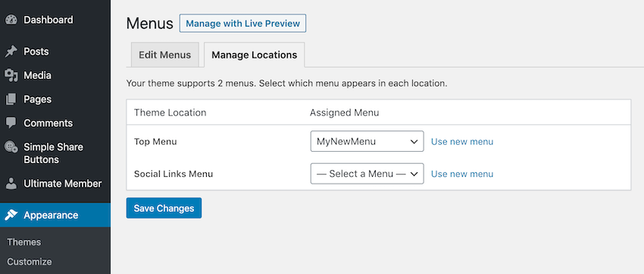Open the Top Menu assigned menu dropdown
Viewport: 644px width, 274px height.
tap(367, 141)
